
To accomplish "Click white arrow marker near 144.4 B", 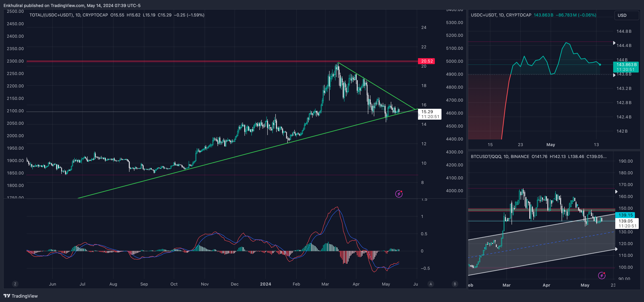I will click(x=614, y=43).
